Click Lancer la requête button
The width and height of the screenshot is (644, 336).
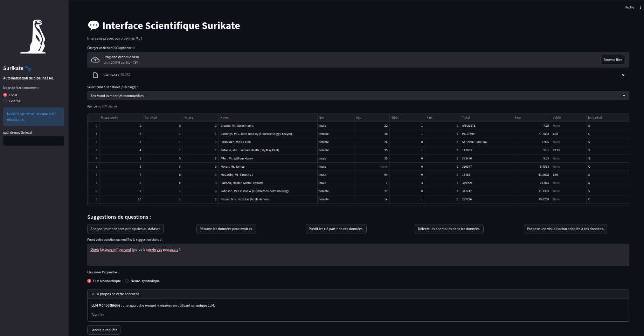coord(104,330)
